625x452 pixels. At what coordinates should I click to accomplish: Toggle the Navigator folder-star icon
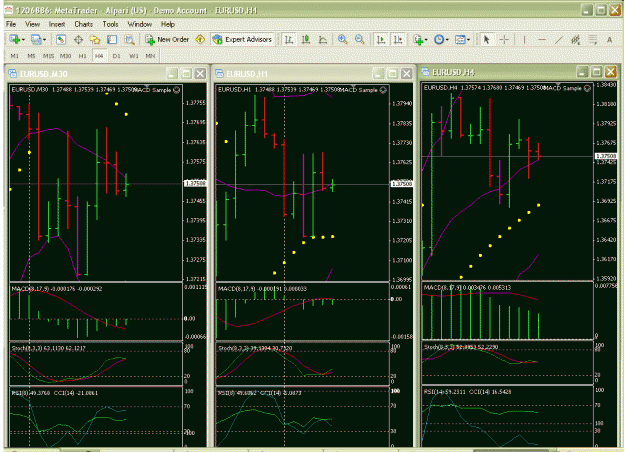pos(95,39)
